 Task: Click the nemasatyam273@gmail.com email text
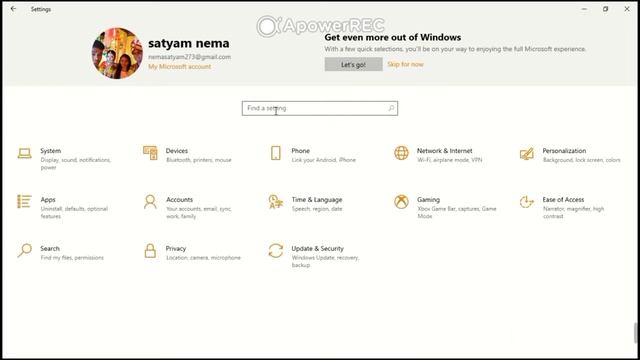pos(189,57)
